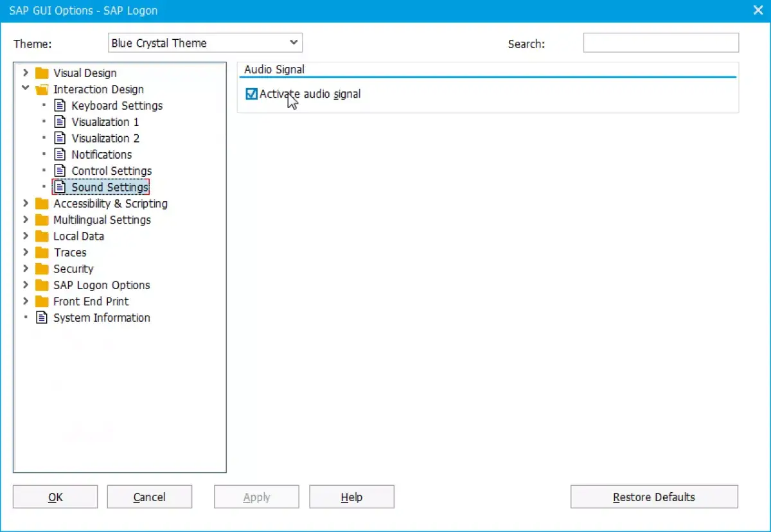Open the Theme dropdown
771x532 pixels.
(205, 43)
